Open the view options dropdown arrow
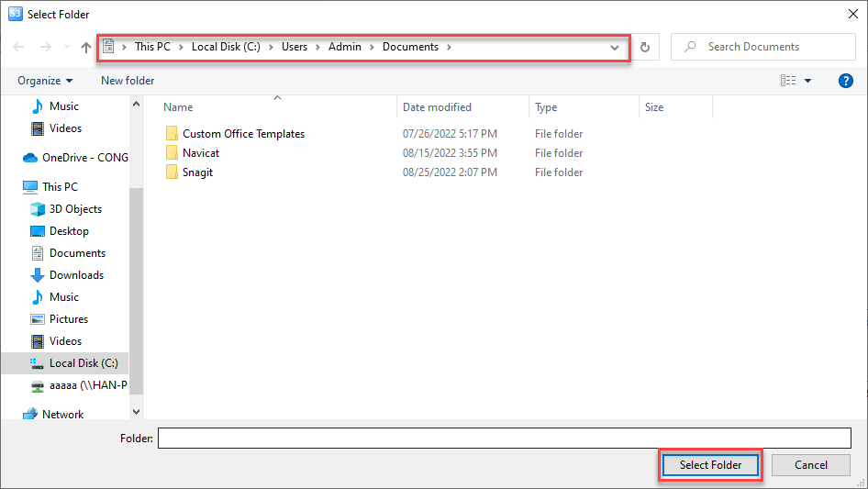868x489 pixels. [808, 81]
